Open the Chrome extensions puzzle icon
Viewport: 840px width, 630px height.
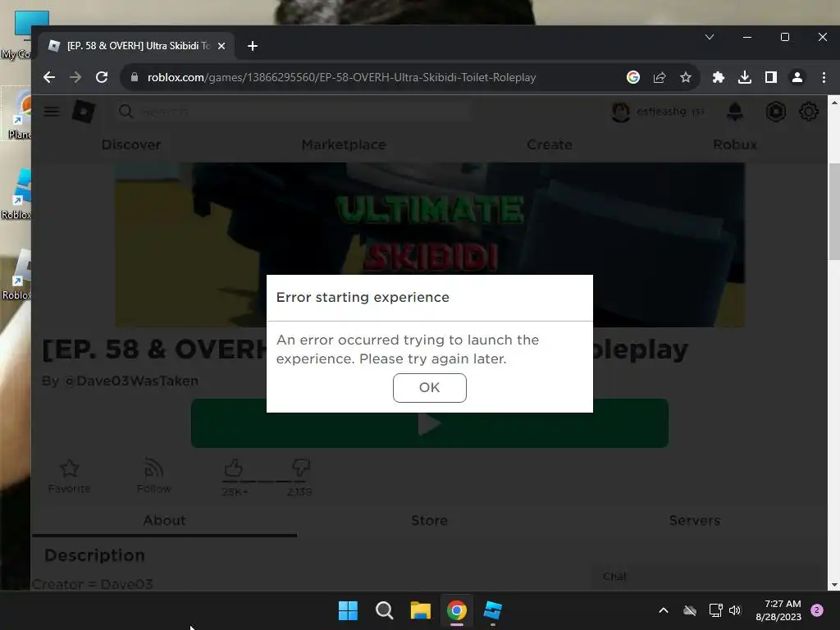point(719,77)
